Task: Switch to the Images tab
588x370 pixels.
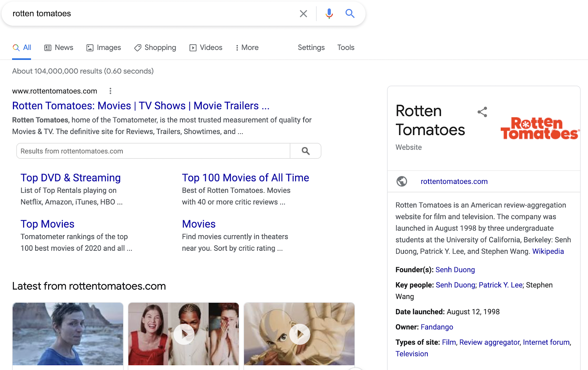Action: (104, 48)
